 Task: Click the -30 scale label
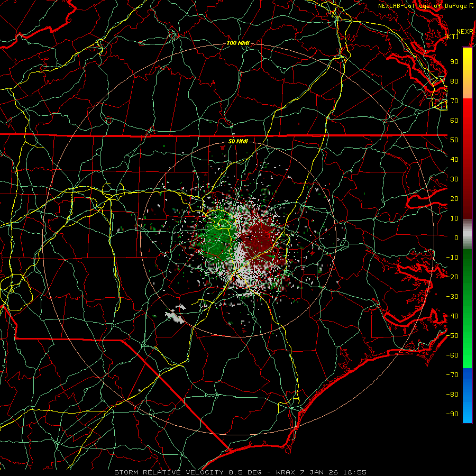pyautogui.click(x=452, y=297)
